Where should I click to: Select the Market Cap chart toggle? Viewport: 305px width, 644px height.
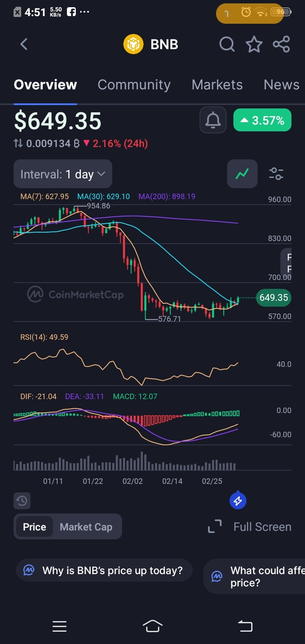point(86,527)
